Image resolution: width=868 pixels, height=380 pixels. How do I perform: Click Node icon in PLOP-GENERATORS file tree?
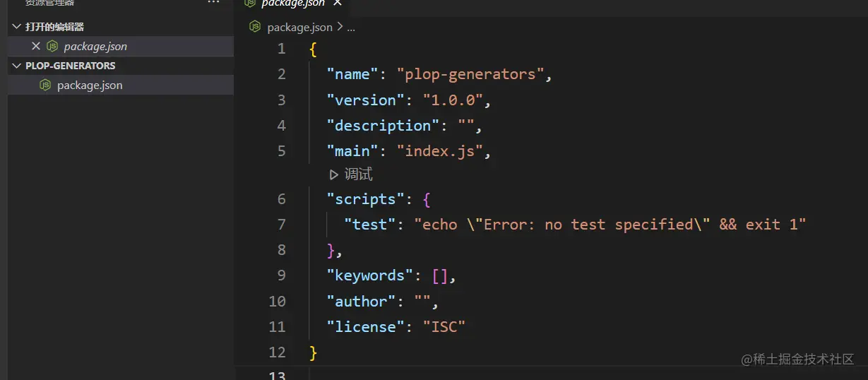click(x=45, y=85)
